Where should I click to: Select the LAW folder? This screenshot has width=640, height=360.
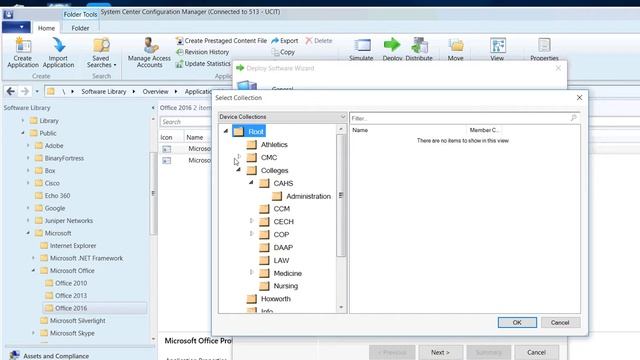(x=274, y=260)
